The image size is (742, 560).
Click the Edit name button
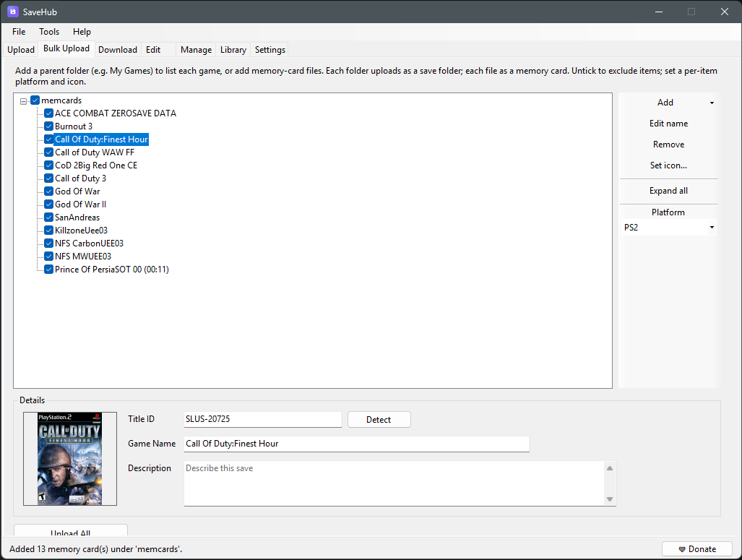pyautogui.click(x=668, y=124)
